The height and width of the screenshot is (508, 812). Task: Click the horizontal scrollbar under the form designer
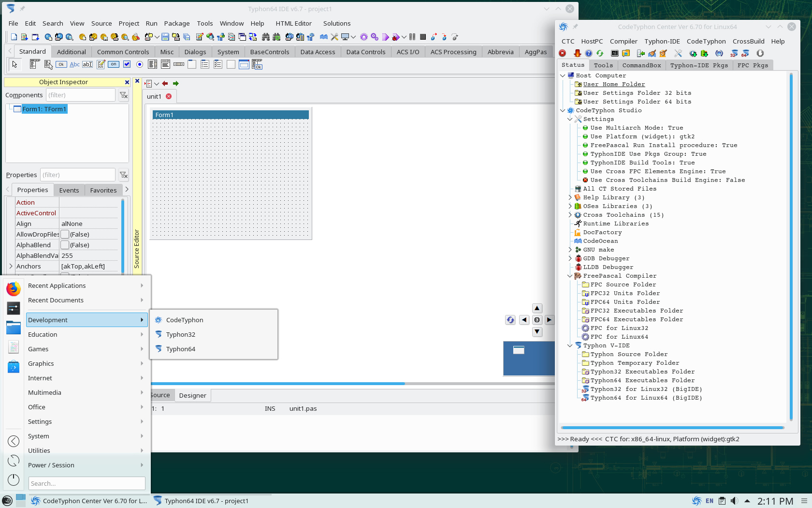click(x=352, y=384)
